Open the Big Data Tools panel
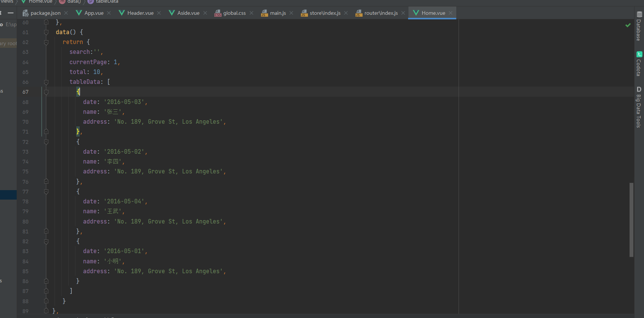This screenshot has width=644, height=318. coord(639,107)
